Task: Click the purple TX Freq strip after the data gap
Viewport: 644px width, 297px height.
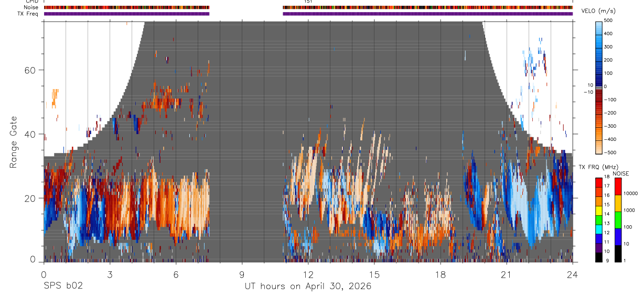Action: [x=427, y=14]
